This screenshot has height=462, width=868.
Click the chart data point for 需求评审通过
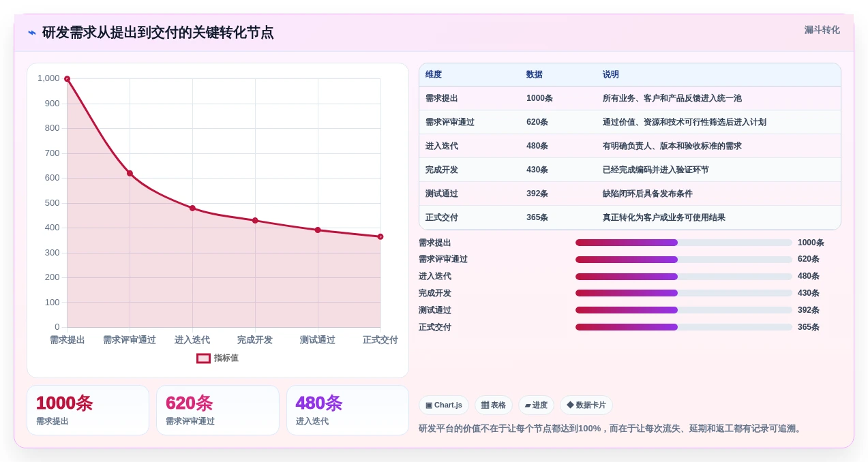pos(130,173)
